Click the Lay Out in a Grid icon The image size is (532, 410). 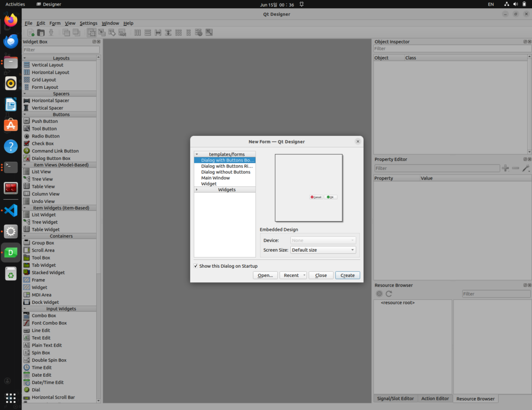(179, 33)
